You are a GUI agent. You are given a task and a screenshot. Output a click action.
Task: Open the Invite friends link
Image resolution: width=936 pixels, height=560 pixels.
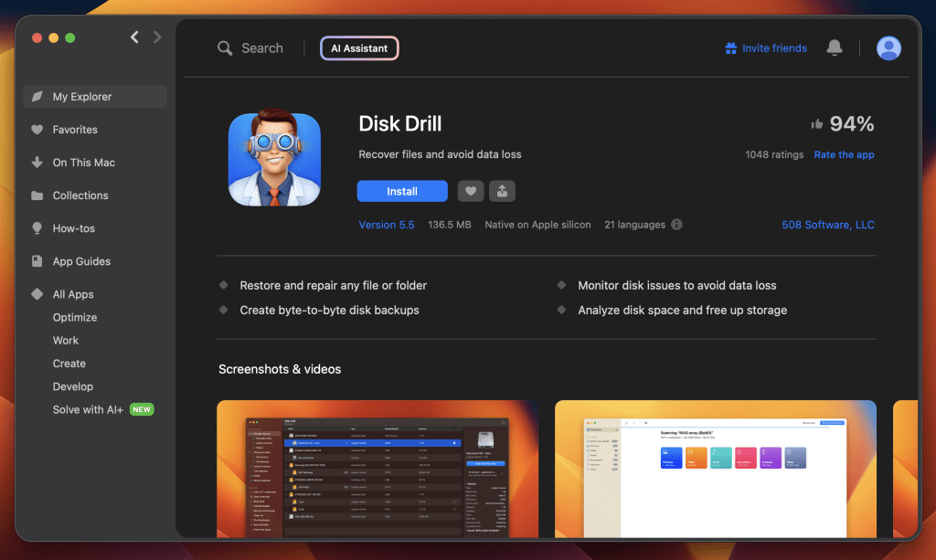[x=774, y=48]
